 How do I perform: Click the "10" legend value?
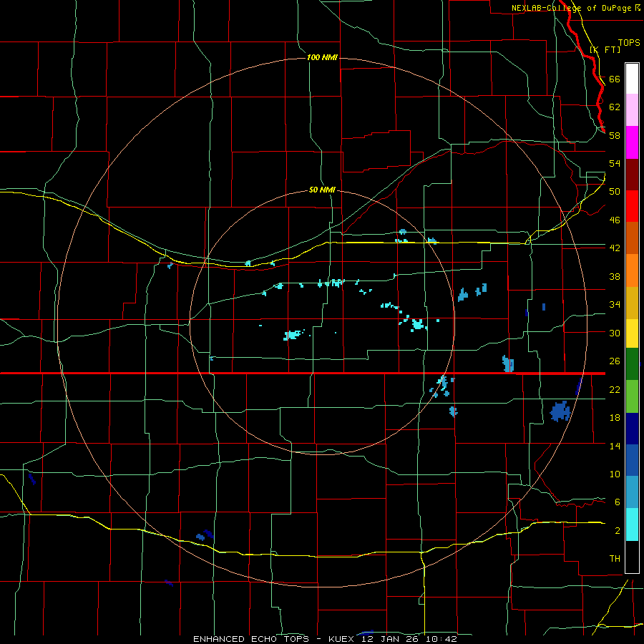[615, 474]
